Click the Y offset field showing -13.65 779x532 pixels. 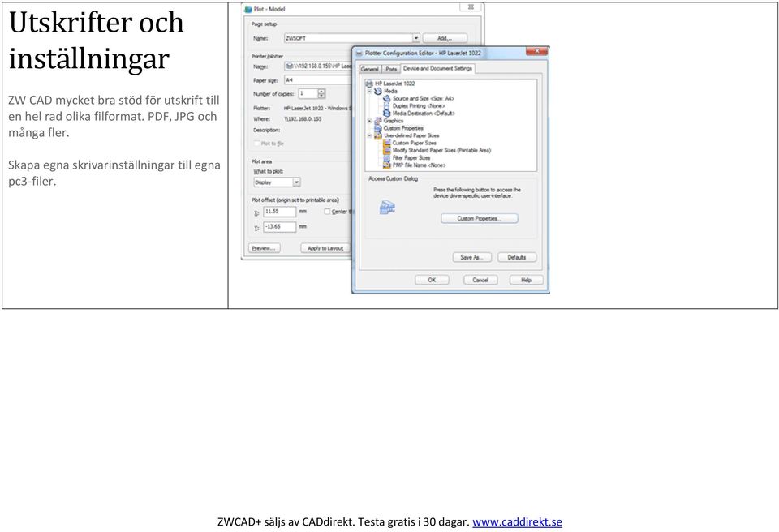(279, 226)
